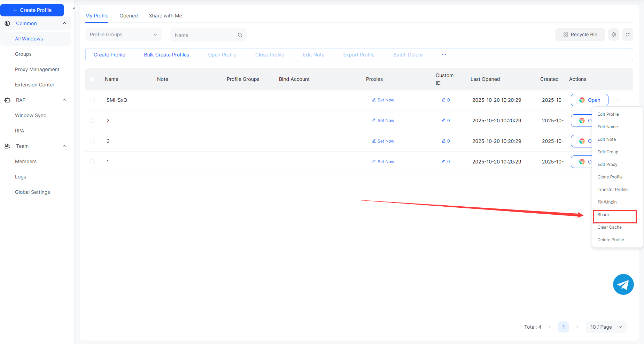Viewport: 644px width, 344px height.
Task: Open the Profile Groups dropdown filter
Action: pos(123,35)
